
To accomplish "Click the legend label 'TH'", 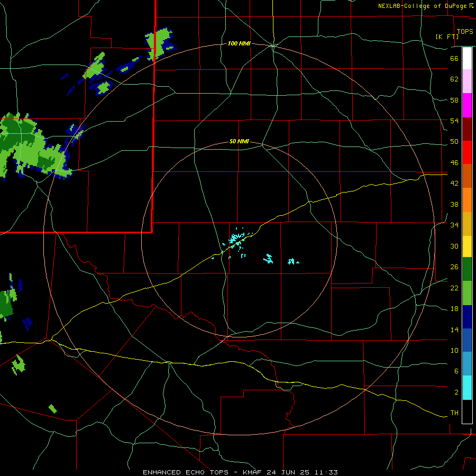I will pyautogui.click(x=454, y=413).
